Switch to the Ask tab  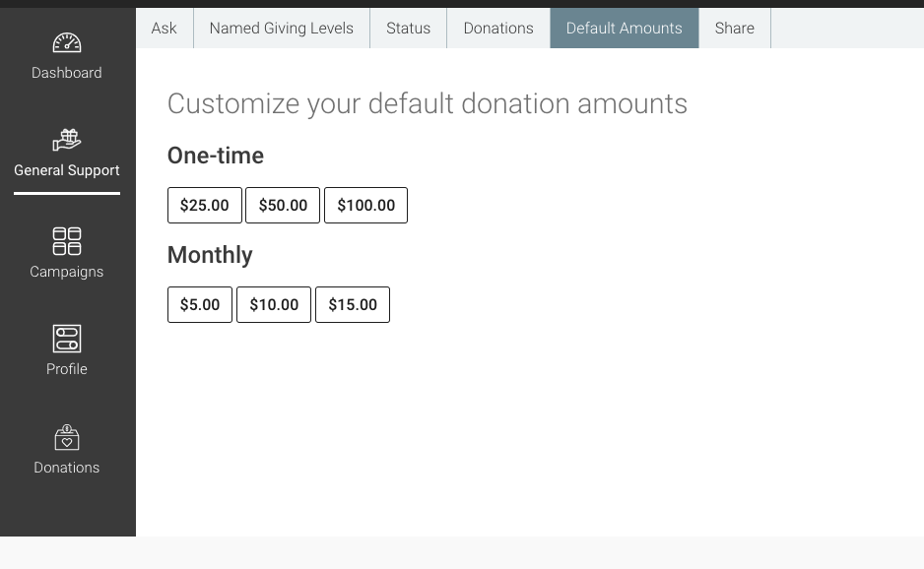pos(164,28)
